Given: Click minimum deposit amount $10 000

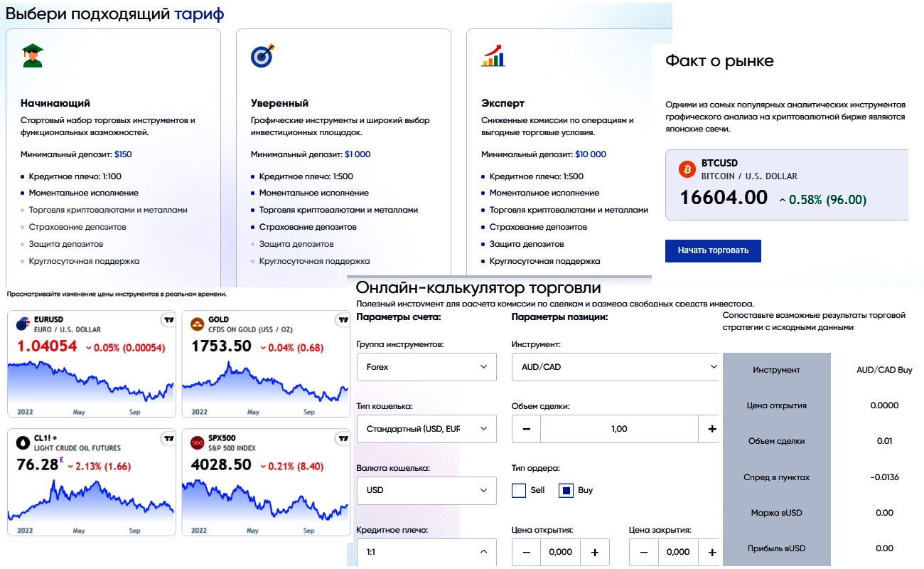Looking at the screenshot, I should point(591,154).
